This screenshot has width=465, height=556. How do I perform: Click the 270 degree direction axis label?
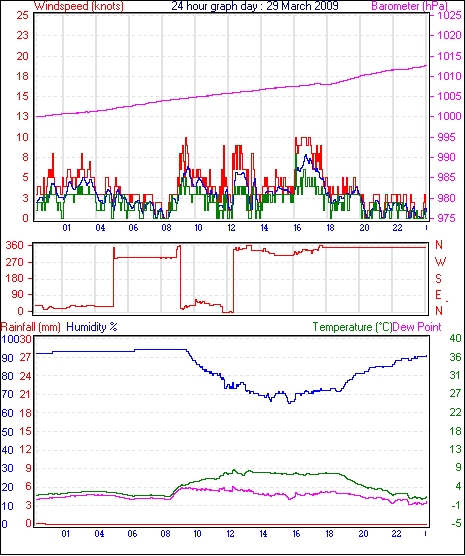click(x=15, y=262)
